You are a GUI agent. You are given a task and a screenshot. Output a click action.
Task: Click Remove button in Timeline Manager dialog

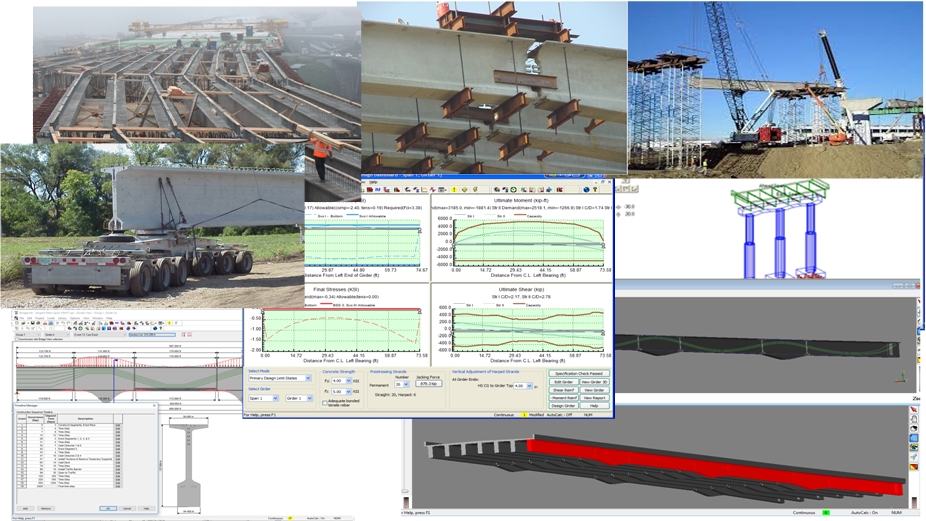(45, 509)
